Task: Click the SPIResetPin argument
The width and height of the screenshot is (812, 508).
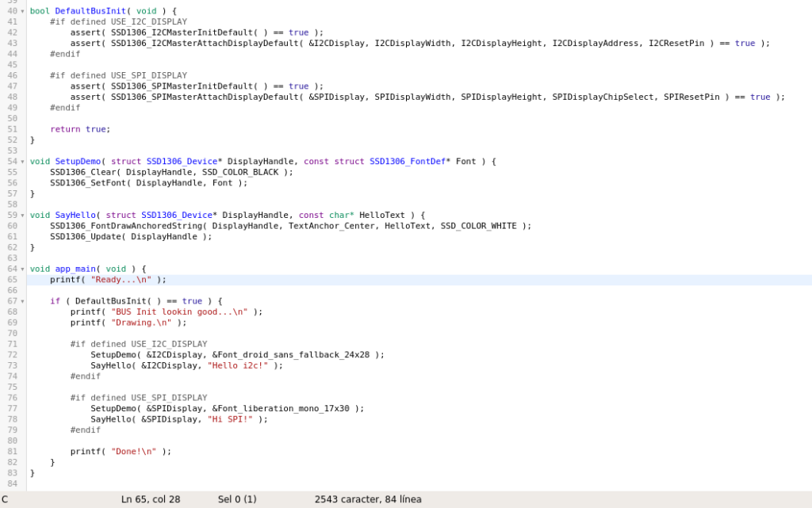Action: 691,97
